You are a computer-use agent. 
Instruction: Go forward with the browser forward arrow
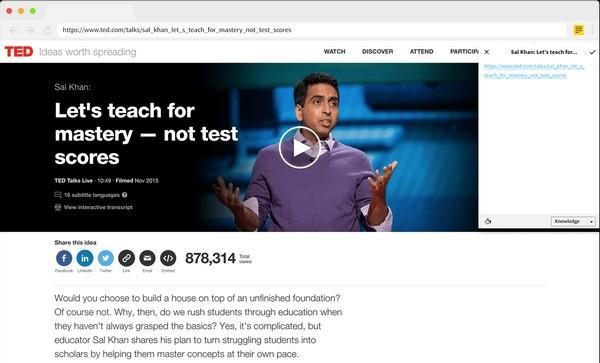click(x=30, y=30)
